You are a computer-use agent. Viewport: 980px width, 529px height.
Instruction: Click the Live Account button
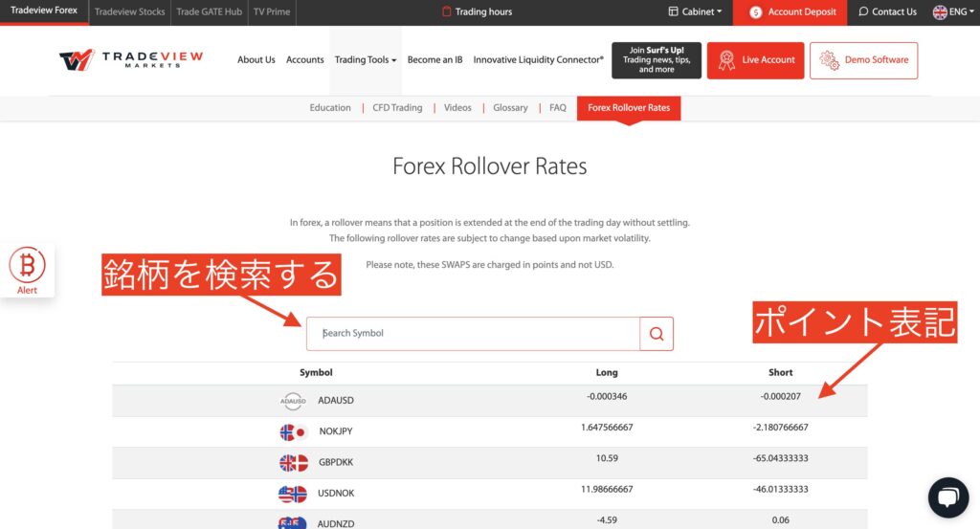pyautogui.click(x=756, y=60)
